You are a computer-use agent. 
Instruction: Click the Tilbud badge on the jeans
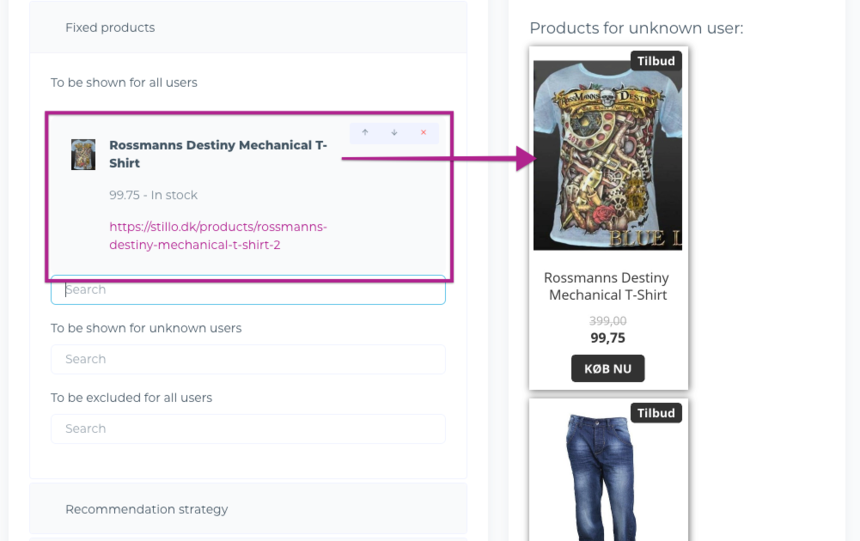tap(656, 413)
